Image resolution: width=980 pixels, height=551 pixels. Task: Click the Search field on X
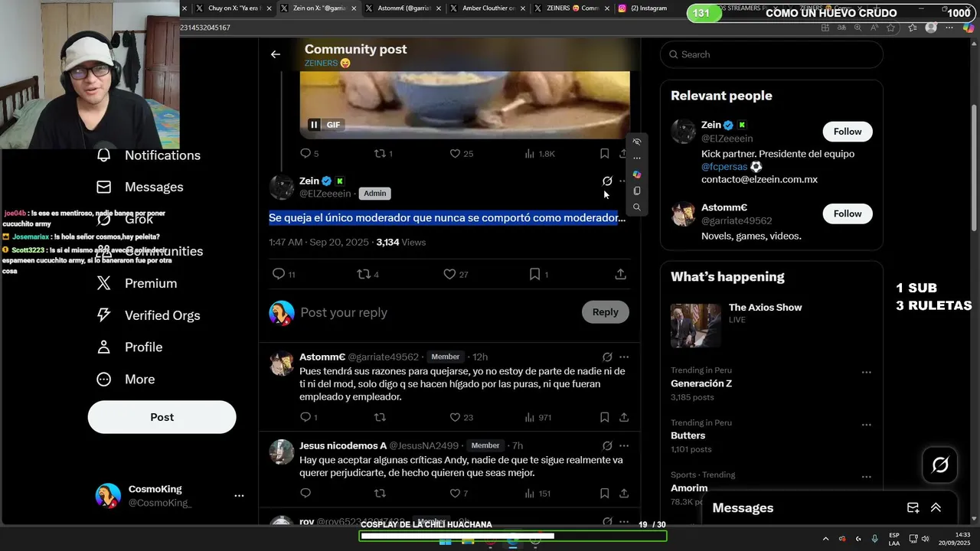[x=772, y=54]
